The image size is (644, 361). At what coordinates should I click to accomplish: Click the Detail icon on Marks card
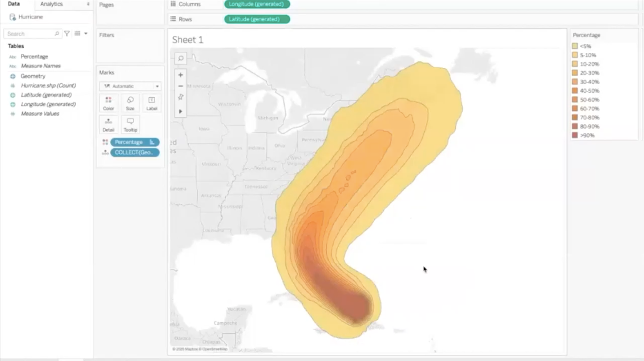tap(108, 124)
